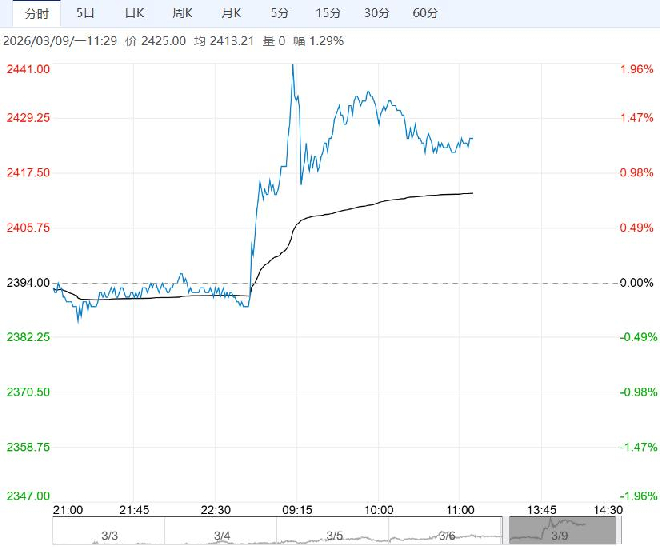Select the 5分 interval tab
Viewport: 660px width, 547px height.
pos(279,13)
